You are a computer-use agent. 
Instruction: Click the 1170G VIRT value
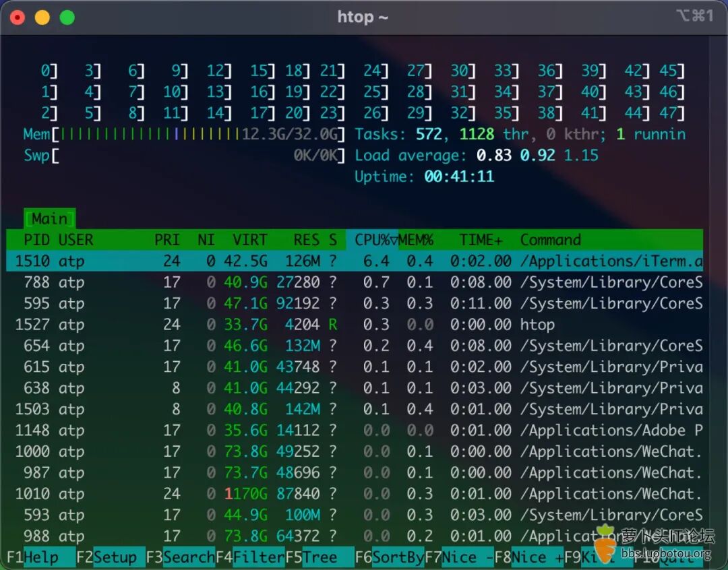click(x=245, y=493)
